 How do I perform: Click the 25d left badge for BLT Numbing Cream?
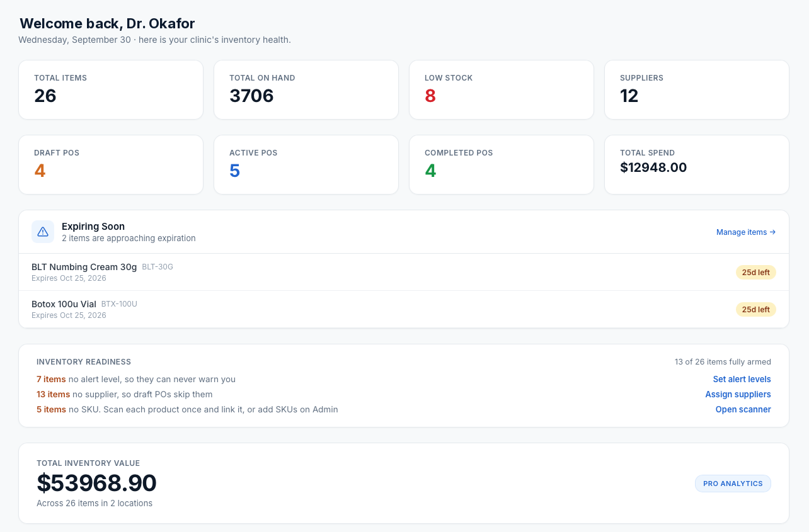(755, 273)
